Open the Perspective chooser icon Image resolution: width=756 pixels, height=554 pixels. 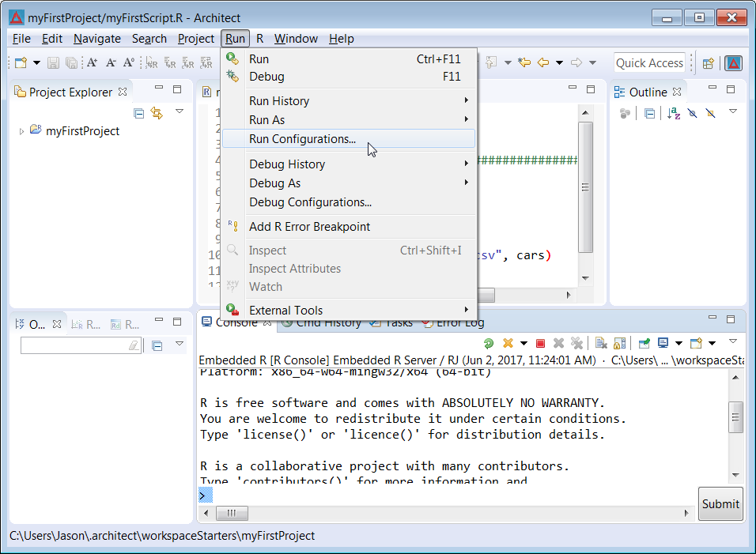point(709,63)
